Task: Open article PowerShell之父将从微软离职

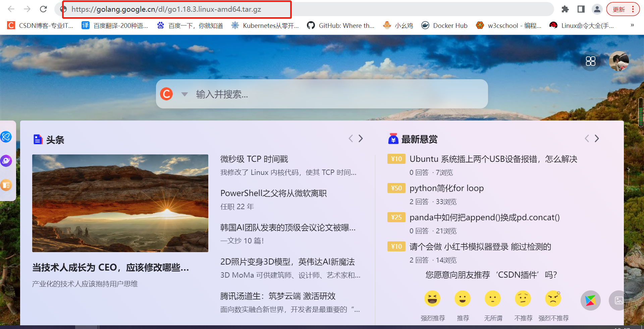Action: pyautogui.click(x=273, y=193)
